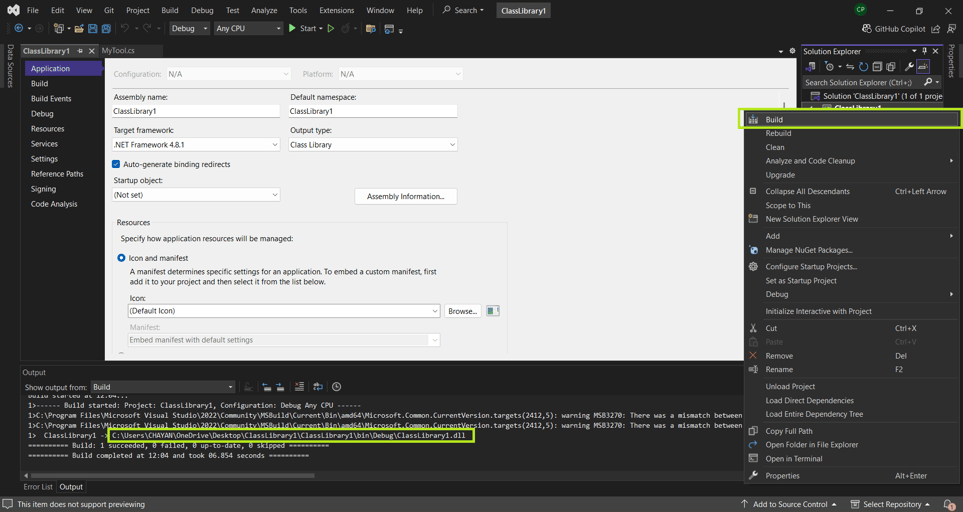
Task: Open Solution Explorer search options dropdown arrow
Action: (x=938, y=82)
